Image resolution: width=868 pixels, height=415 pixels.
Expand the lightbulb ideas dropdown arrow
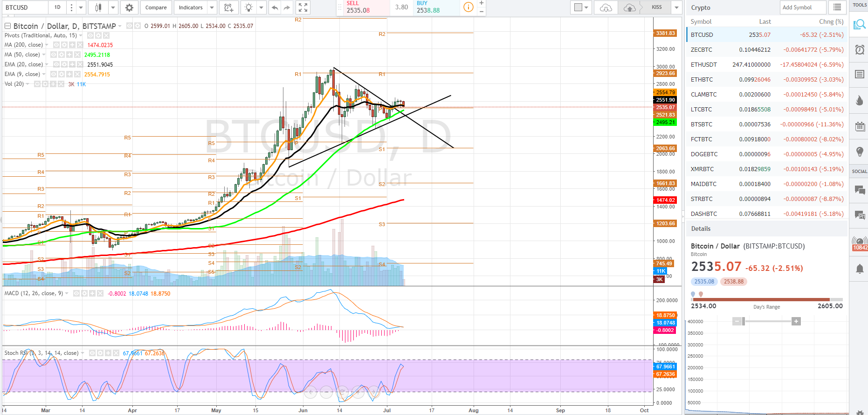click(x=262, y=7)
